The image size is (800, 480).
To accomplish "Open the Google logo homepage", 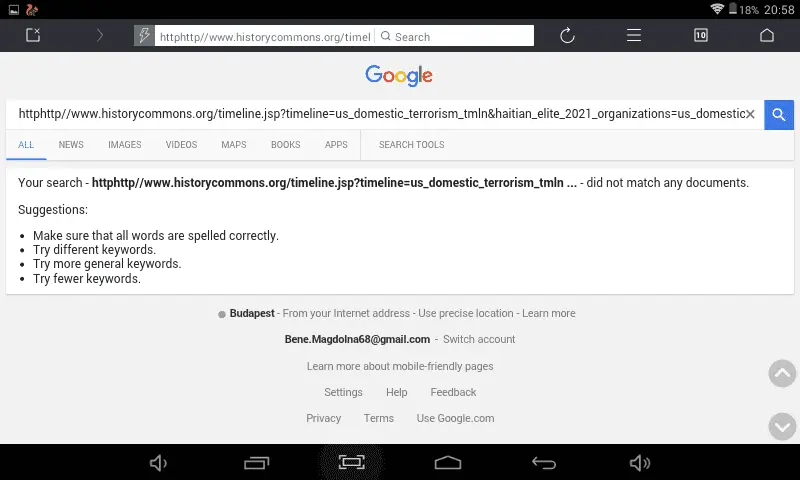I will point(399,75).
